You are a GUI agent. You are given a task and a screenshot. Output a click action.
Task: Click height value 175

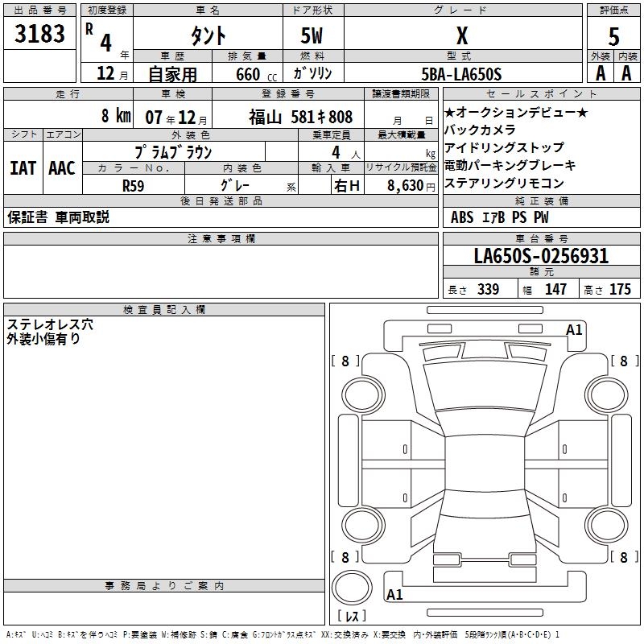tap(620, 289)
